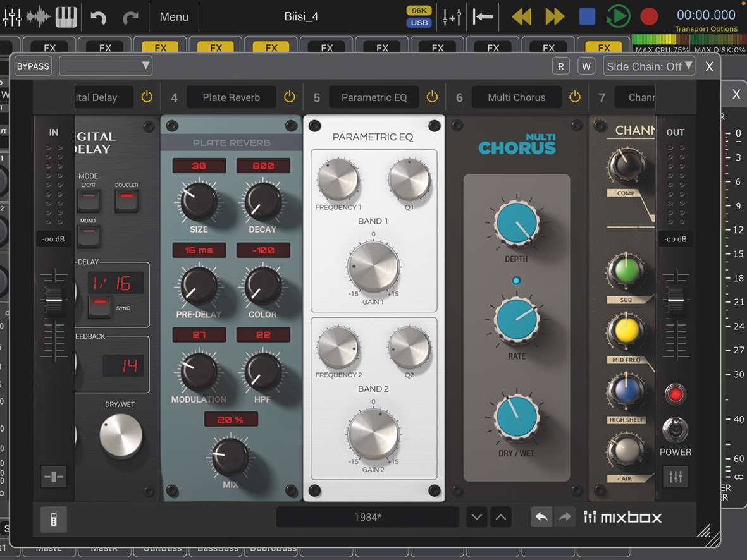Click the Multi Chorus DEPTH knob

click(517, 223)
